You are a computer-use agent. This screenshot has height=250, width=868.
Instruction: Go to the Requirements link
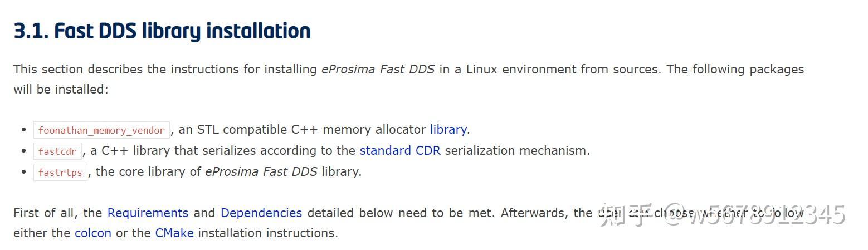[x=148, y=213]
